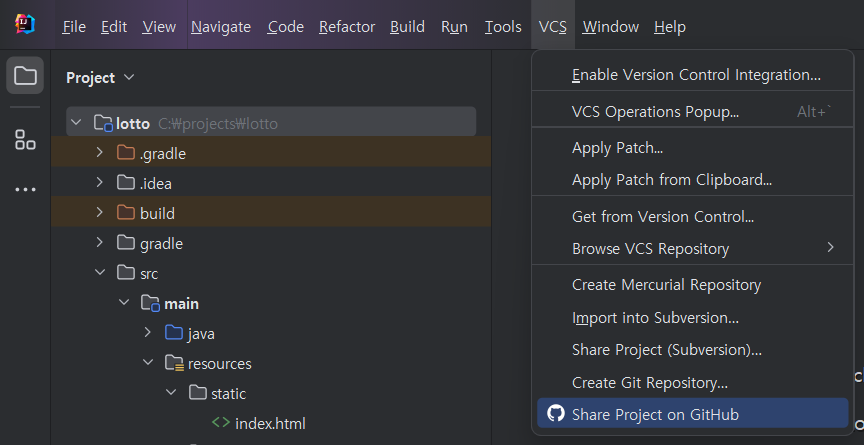Click the resources folder icon
Viewport: 864px width, 445px height.
tap(174, 363)
